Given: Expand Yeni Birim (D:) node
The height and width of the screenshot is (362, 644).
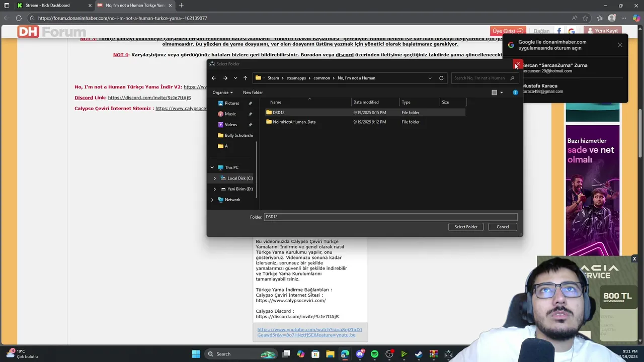Looking at the screenshot, I should (215, 189).
